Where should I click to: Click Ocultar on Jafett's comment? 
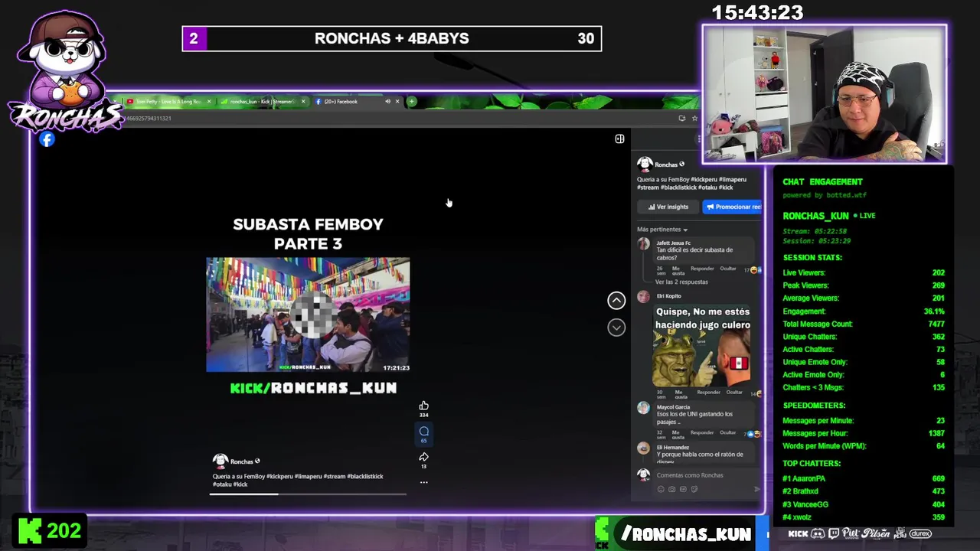point(728,269)
